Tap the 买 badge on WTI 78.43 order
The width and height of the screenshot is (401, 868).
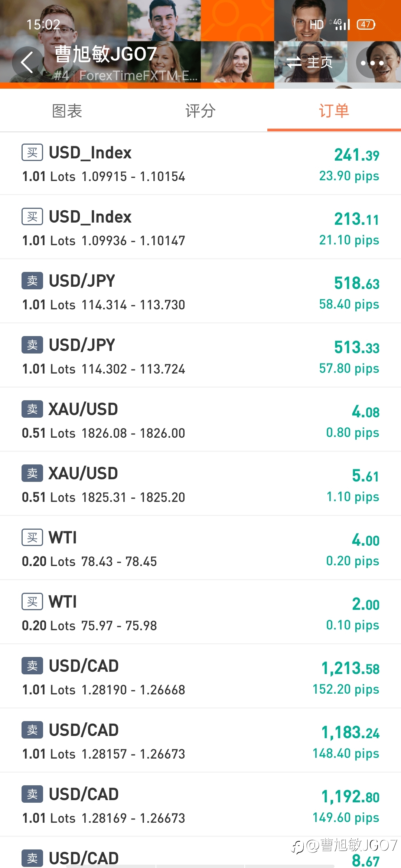(32, 537)
